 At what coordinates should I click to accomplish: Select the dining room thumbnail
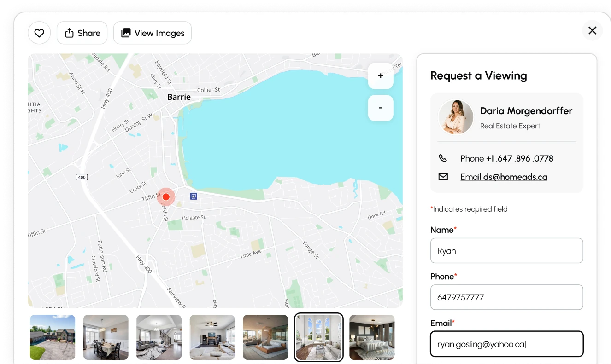106,337
